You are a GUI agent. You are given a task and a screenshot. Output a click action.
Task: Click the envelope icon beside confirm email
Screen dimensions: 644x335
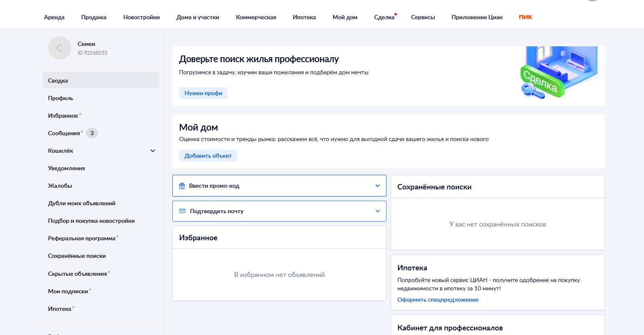[x=182, y=211]
